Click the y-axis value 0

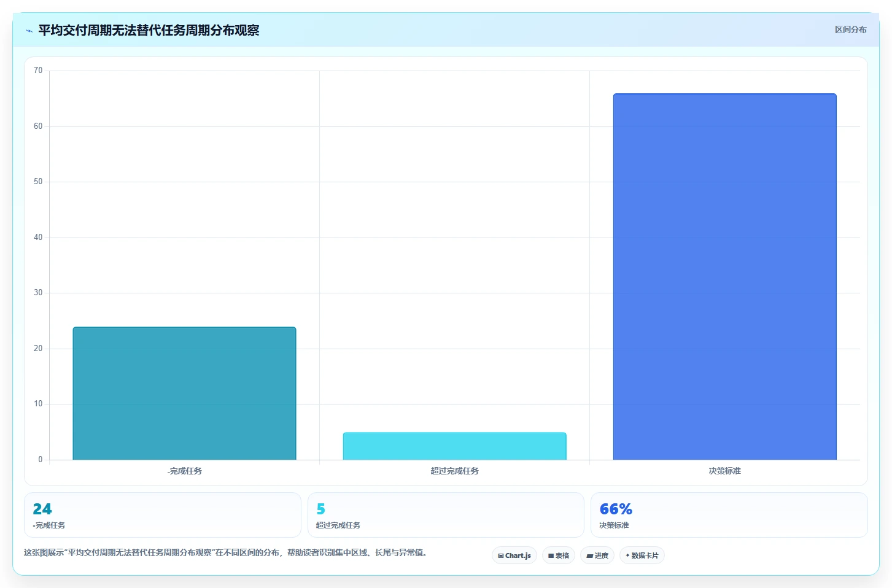[41, 460]
